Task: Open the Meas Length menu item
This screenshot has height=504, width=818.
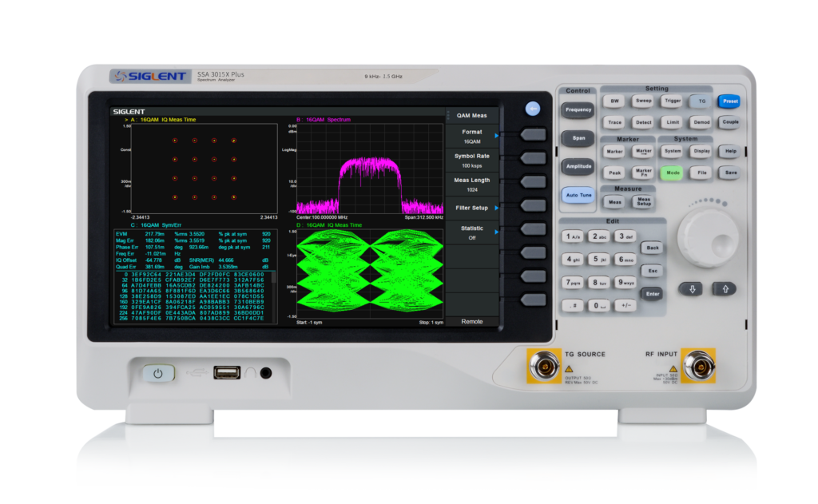Action: 471,185
